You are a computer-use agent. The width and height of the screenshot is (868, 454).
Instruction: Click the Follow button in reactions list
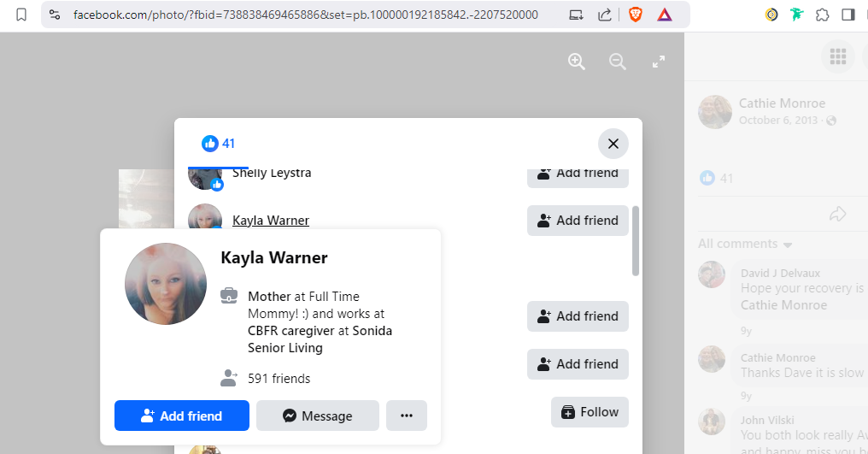tap(589, 412)
